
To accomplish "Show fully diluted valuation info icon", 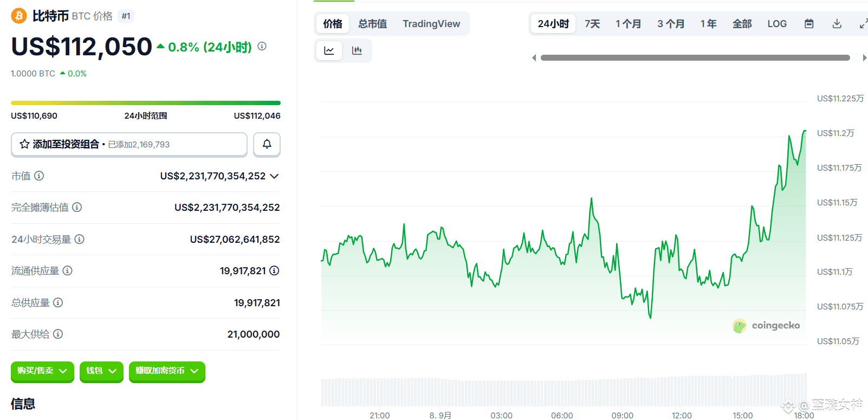I will (77, 207).
